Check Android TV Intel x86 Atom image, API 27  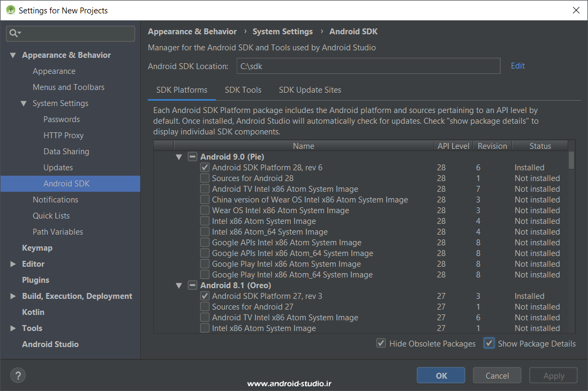coord(205,318)
